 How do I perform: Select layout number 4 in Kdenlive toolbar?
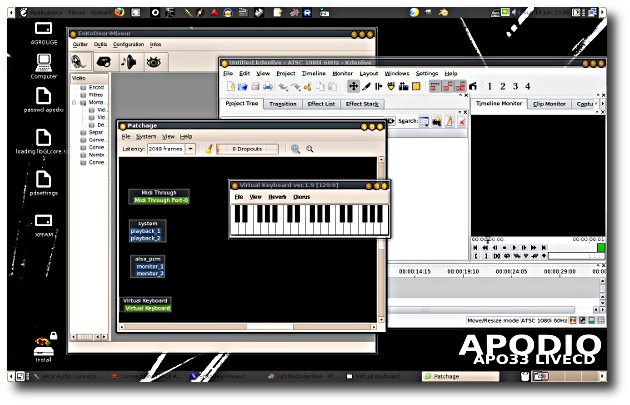(528, 86)
